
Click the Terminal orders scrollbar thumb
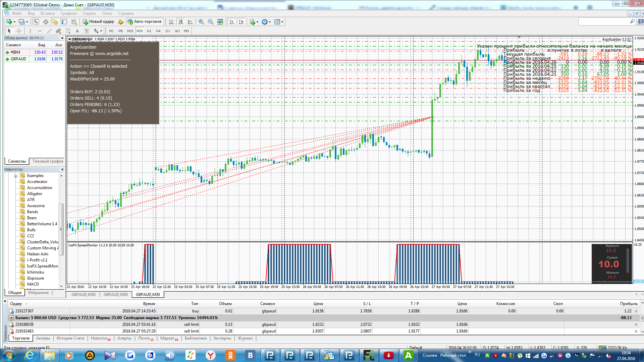click(642, 317)
